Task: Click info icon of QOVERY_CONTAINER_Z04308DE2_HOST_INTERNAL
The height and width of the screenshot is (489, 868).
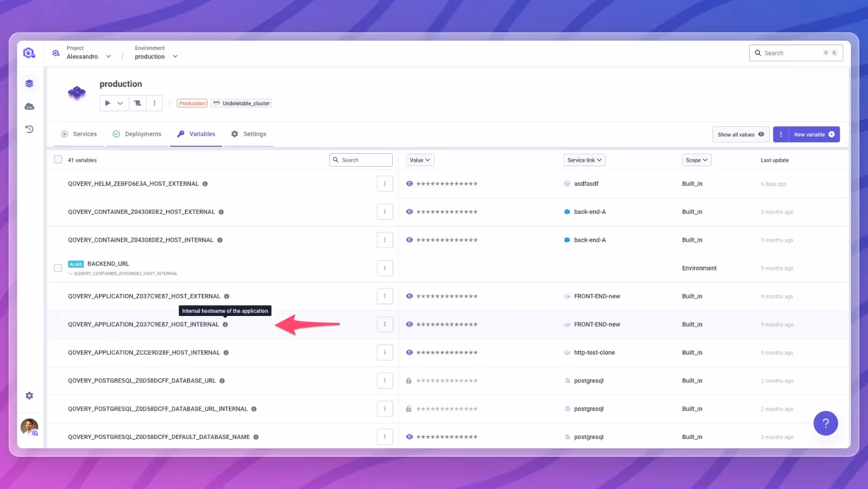Action: (x=220, y=240)
